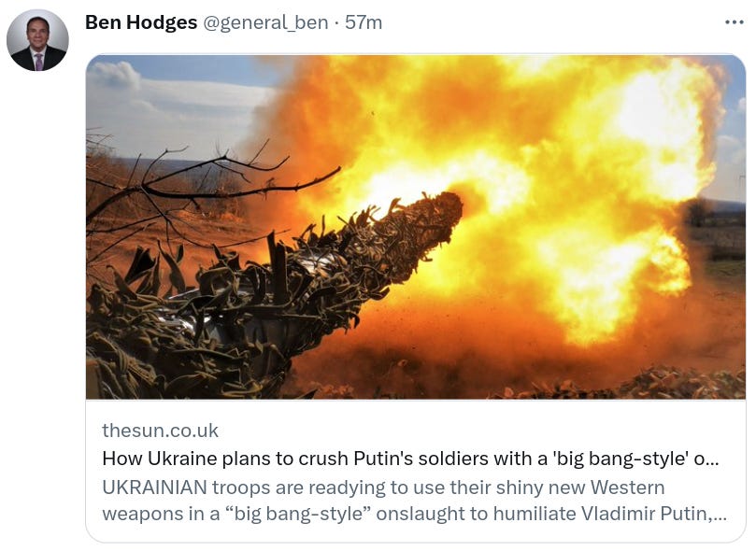Screen dimensions: 756x551
Task: Open the three-dot more options menu
Action: 734,22
